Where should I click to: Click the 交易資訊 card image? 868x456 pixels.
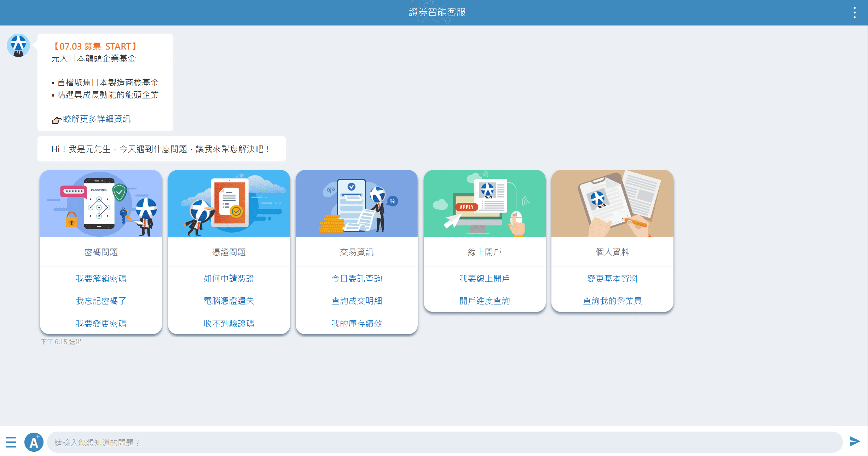click(357, 204)
